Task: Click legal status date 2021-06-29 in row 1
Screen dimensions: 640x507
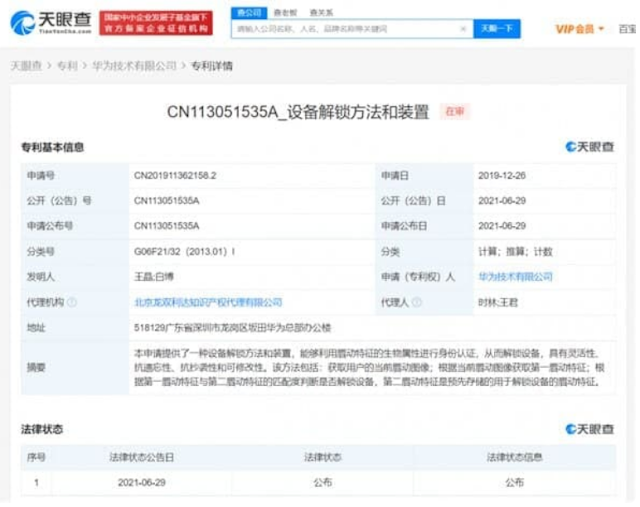Action: click(142, 483)
